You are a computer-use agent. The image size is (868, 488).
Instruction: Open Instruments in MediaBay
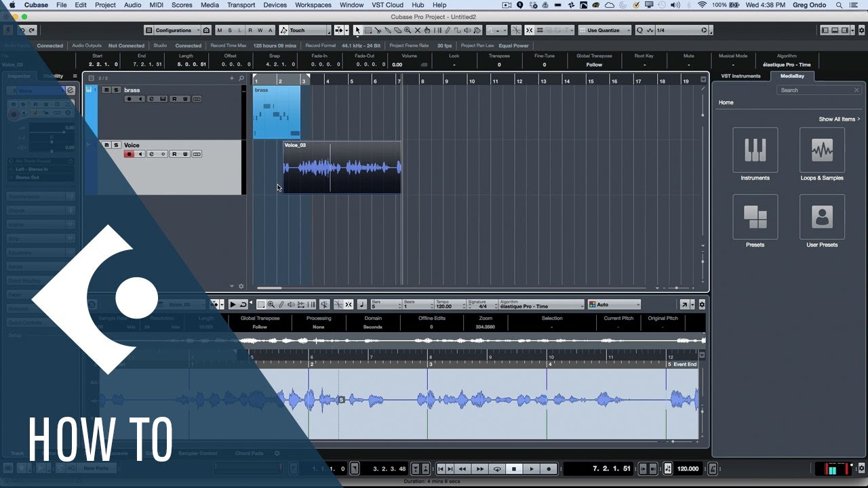[755, 150]
